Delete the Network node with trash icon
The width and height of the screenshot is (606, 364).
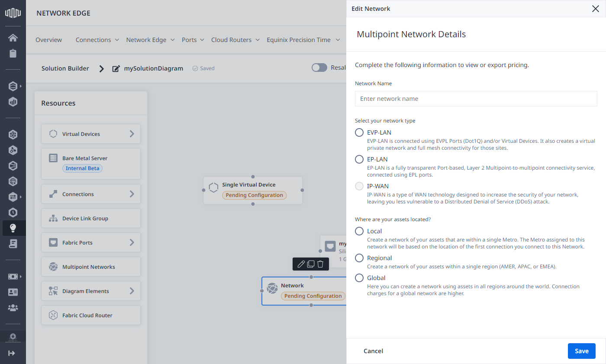pyautogui.click(x=320, y=264)
